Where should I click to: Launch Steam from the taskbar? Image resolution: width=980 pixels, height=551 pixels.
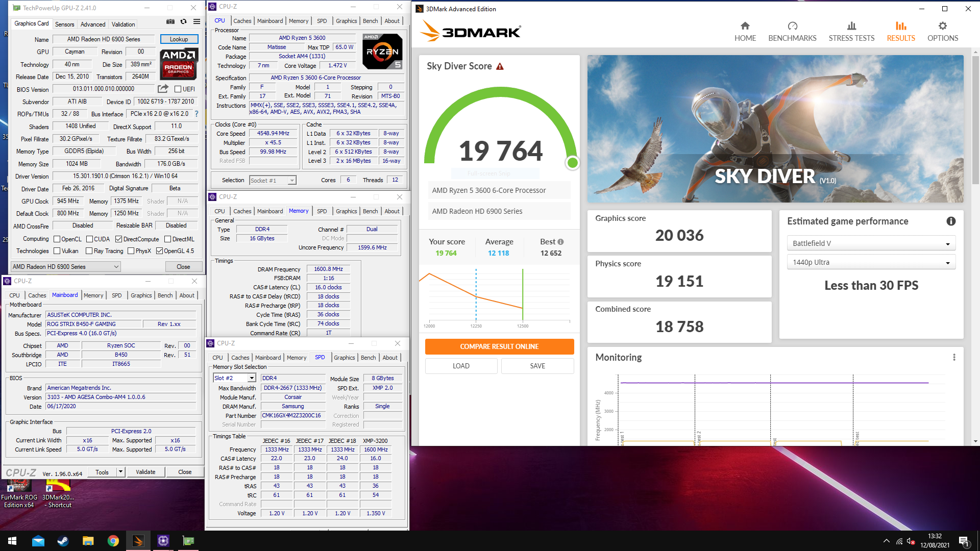coord(63,541)
